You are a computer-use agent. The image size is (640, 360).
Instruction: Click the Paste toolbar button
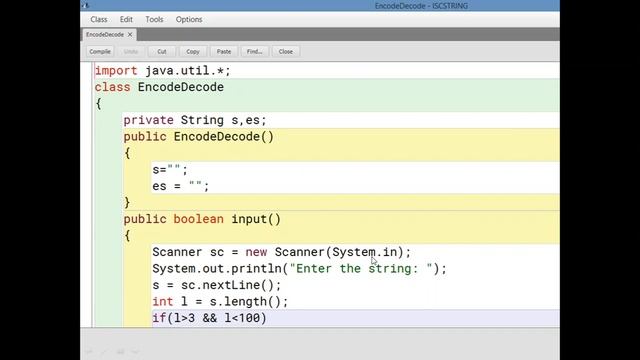coord(224,51)
